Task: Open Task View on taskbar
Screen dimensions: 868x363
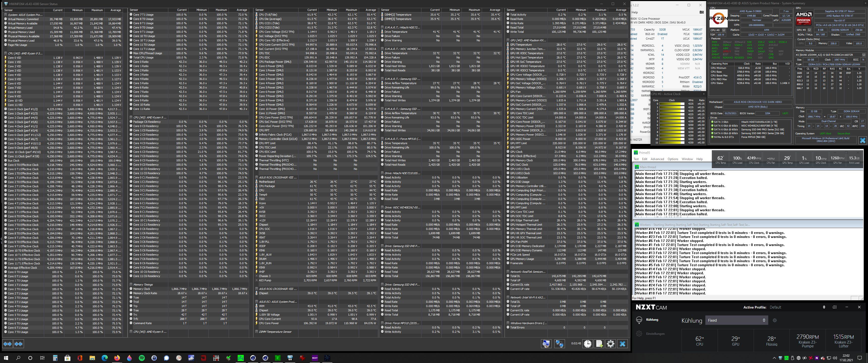Action: point(42,358)
